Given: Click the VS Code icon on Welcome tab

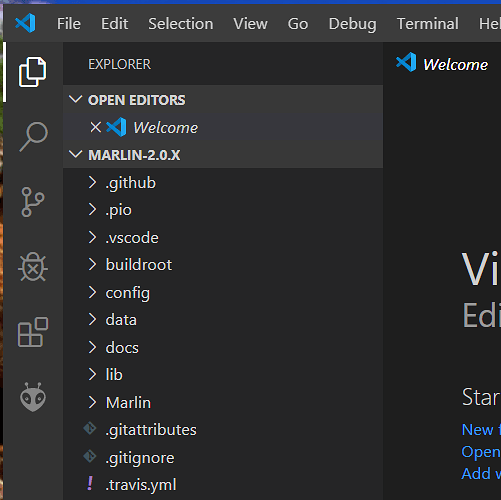Looking at the screenshot, I should 406,62.
